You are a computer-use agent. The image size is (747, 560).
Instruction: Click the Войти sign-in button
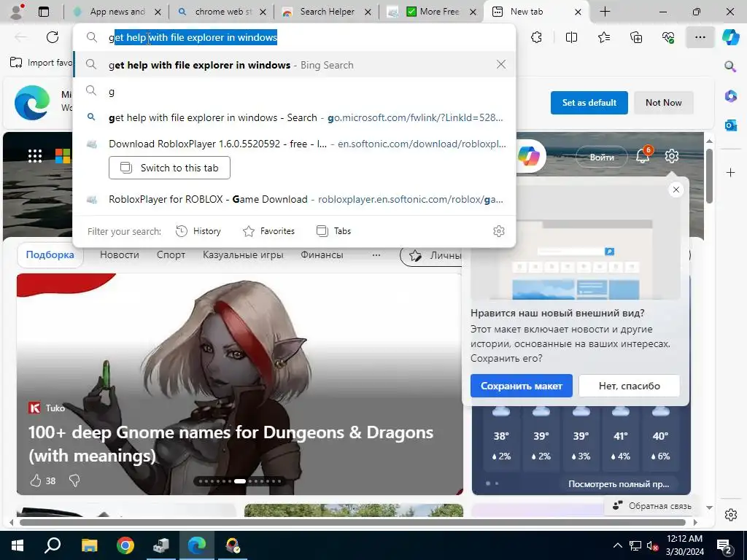click(x=602, y=157)
